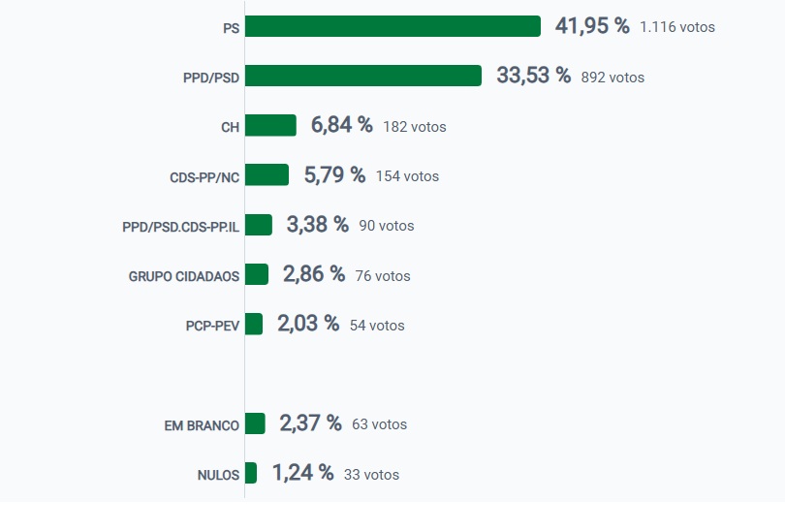Click the PS green bar
This screenshot has height=532, width=785.
click(x=392, y=26)
